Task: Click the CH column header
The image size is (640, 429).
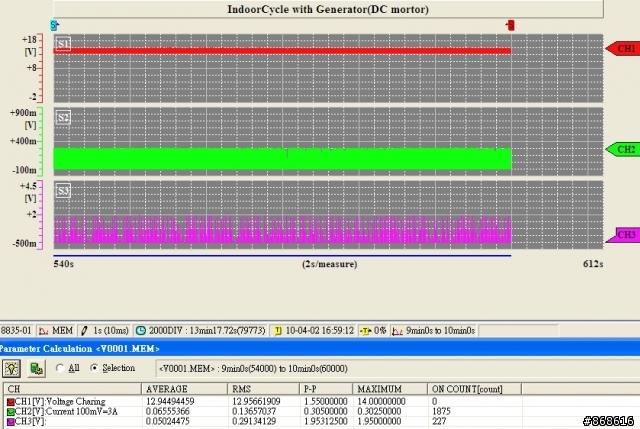Action: (73, 389)
